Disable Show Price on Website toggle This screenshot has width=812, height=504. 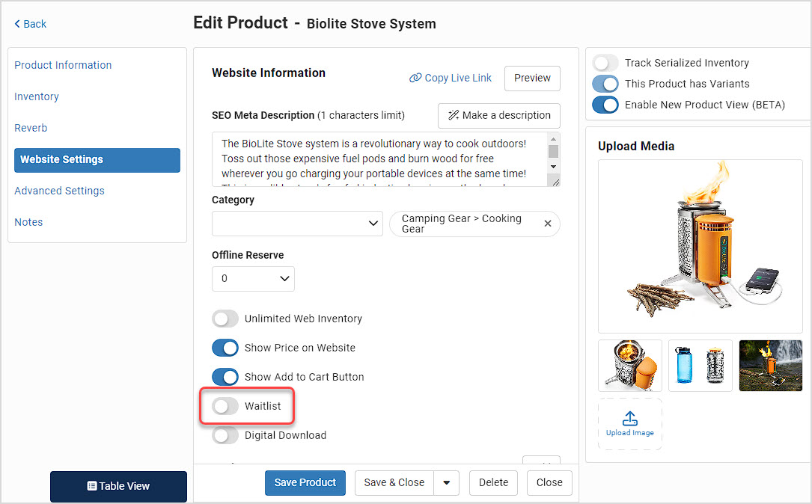(225, 348)
